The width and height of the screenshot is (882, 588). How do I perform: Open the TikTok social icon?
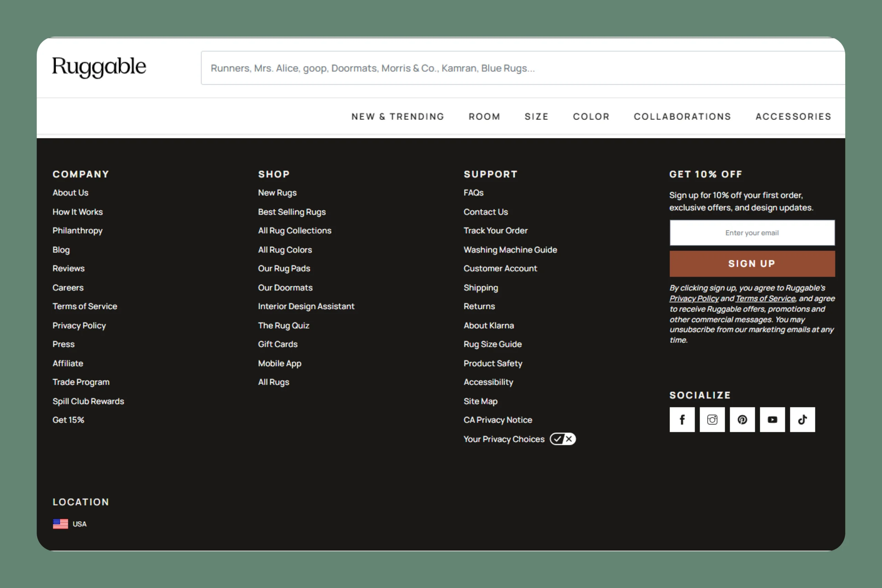802,419
